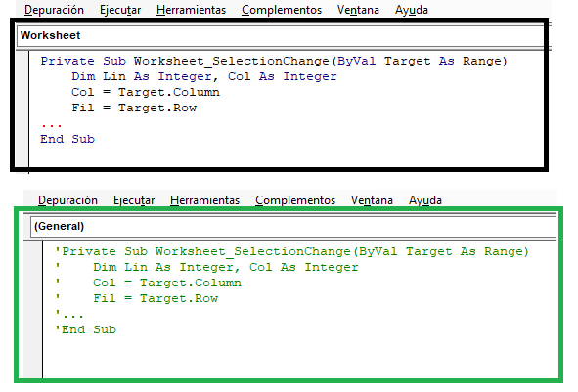Expand the (General) object dropdown
The height and width of the screenshot is (392, 578).
pos(293,226)
